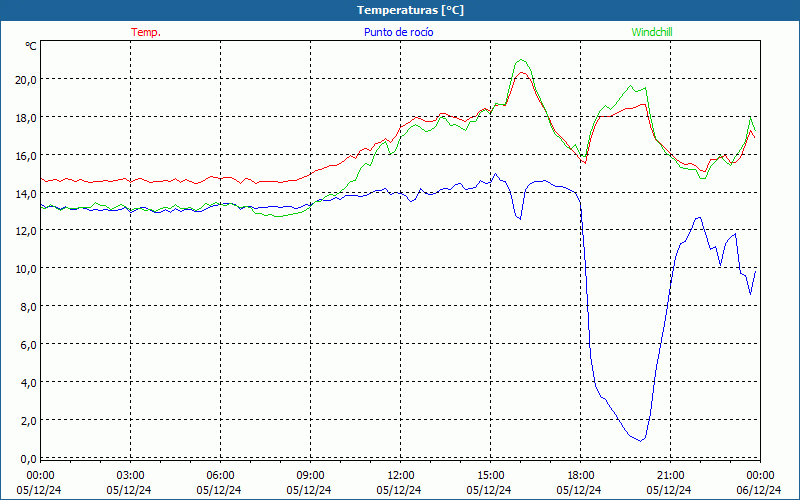Click the 14,0 y-axis value
800x500 pixels.
pos(26,193)
